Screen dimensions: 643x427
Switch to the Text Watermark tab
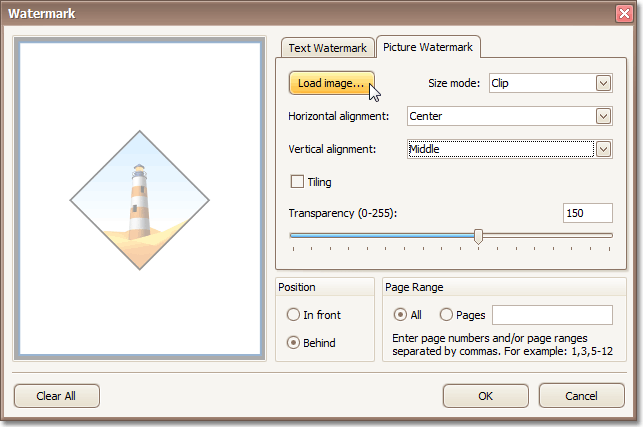click(x=327, y=48)
